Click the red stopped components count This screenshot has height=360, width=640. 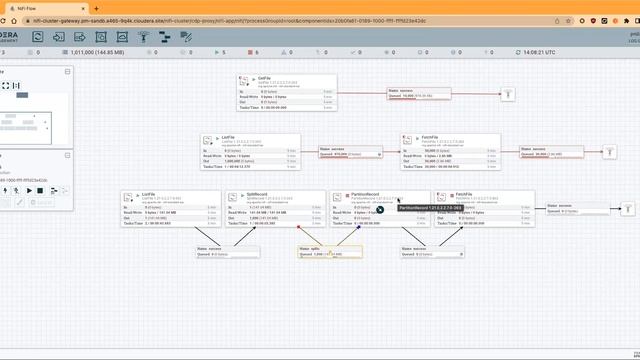click(253, 52)
